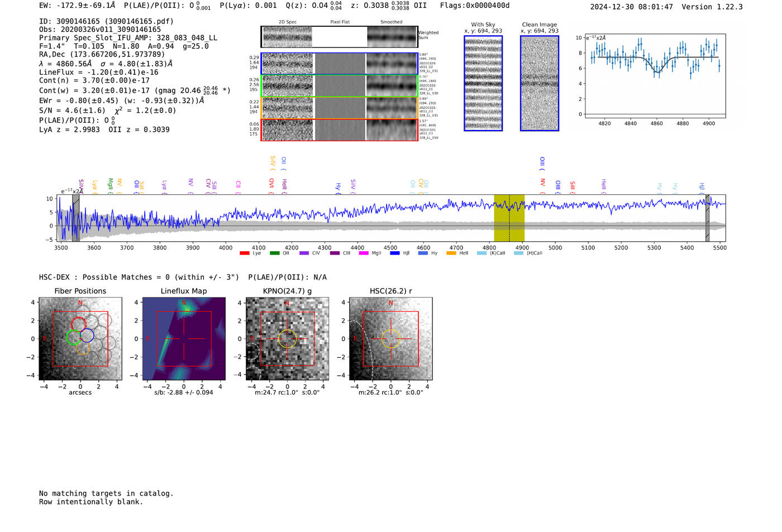
Task: Click the absorption dip in the line-fit plot
Action: [x=657, y=70]
